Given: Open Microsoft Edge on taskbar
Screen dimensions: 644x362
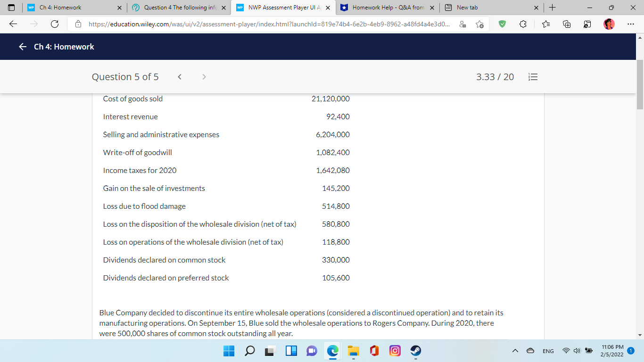Looking at the screenshot, I should (x=332, y=351).
